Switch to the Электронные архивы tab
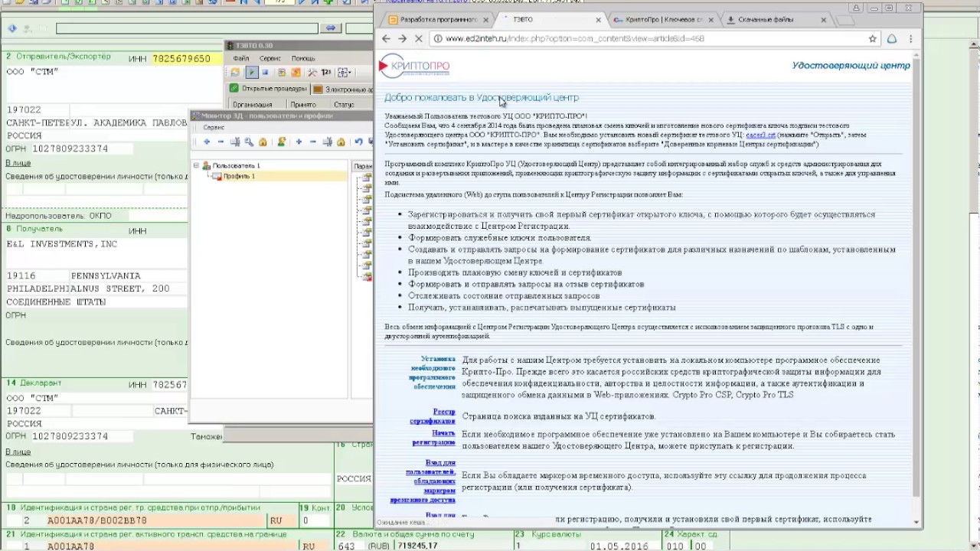The height and width of the screenshot is (551, 980). pos(343,90)
